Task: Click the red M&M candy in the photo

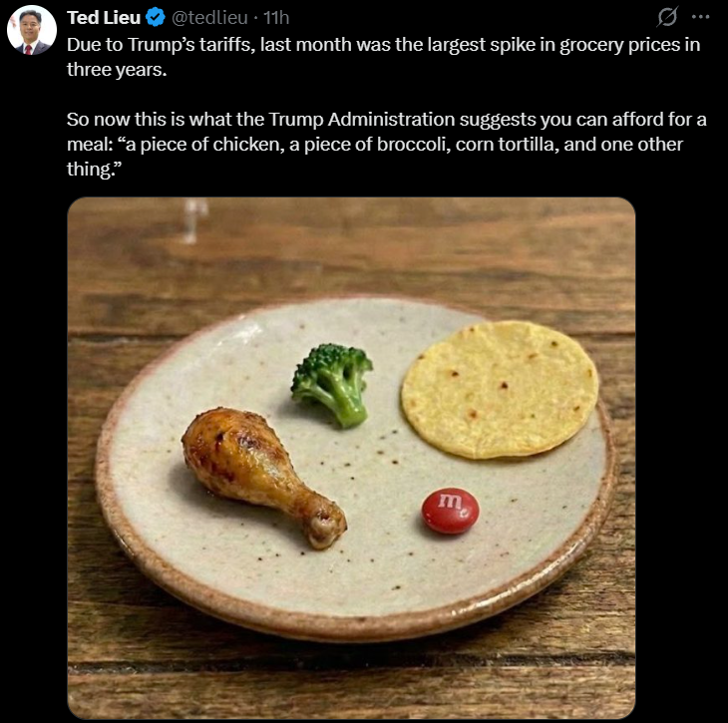Action: [450, 511]
